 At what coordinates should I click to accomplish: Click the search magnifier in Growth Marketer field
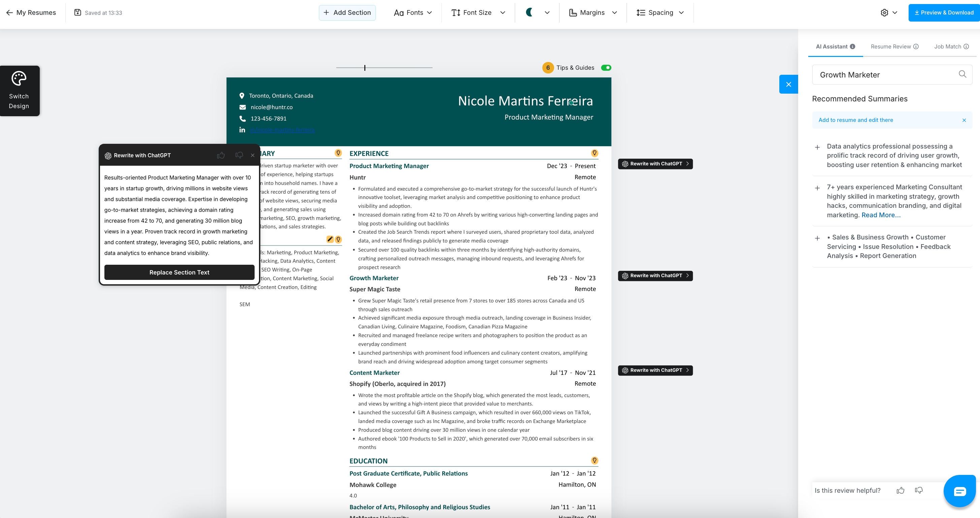point(962,74)
